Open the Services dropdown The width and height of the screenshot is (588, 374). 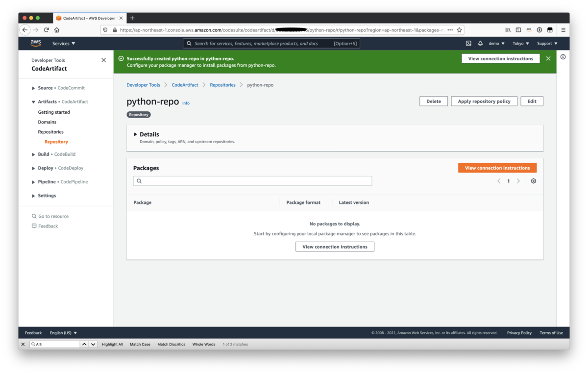click(64, 44)
